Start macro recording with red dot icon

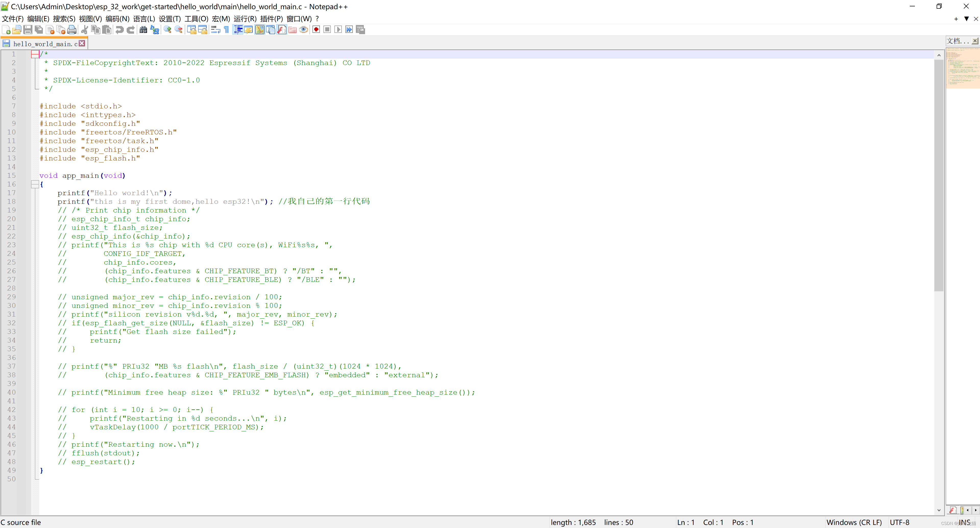click(316, 30)
